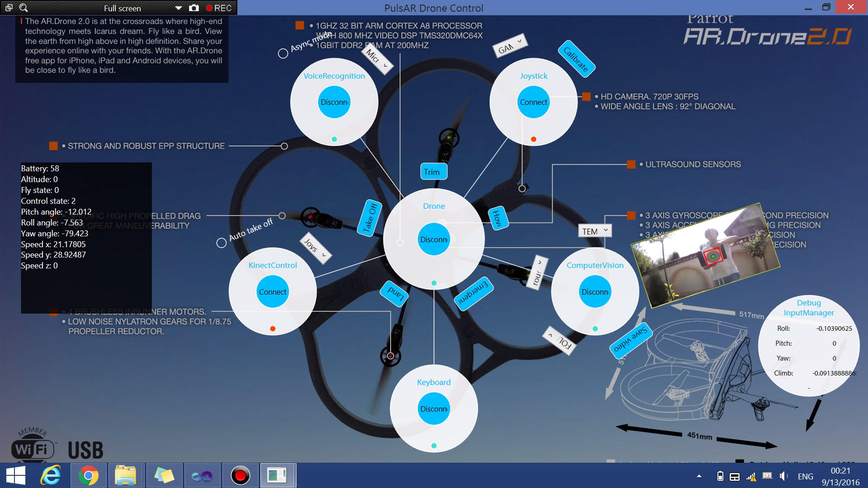Open the Micr dropdown near VoiceRecognition

click(377, 60)
